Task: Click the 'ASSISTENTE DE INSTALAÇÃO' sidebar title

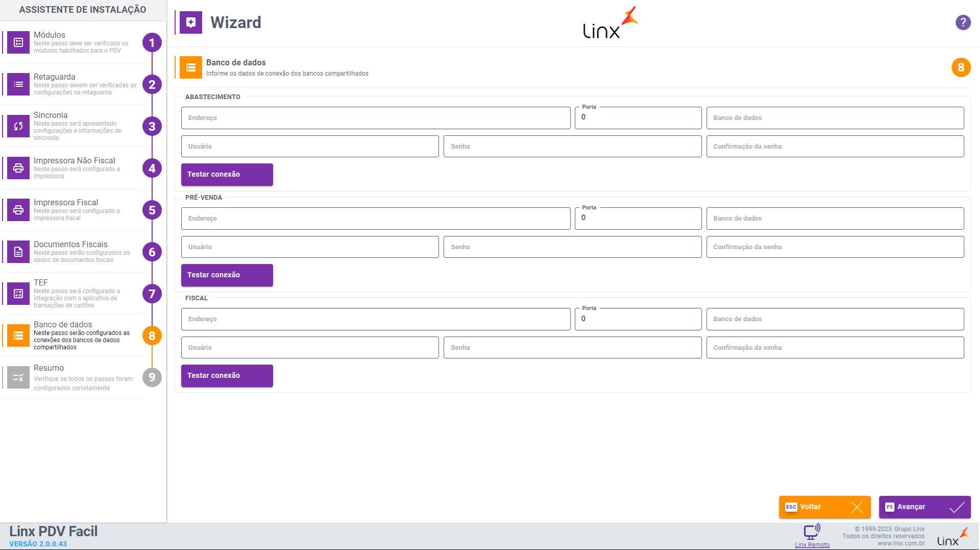Action: pos(83,10)
